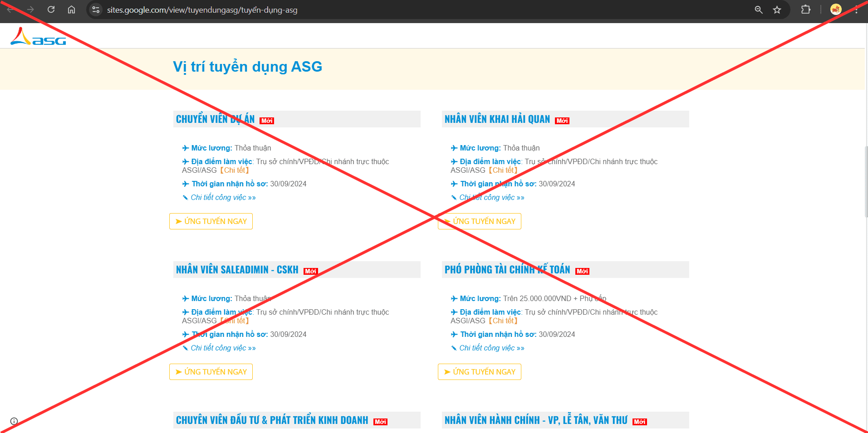Viewport: 868px width, 433px height.
Task: Open the zoom magnifier icon in address bar
Action: pyautogui.click(x=759, y=10)
